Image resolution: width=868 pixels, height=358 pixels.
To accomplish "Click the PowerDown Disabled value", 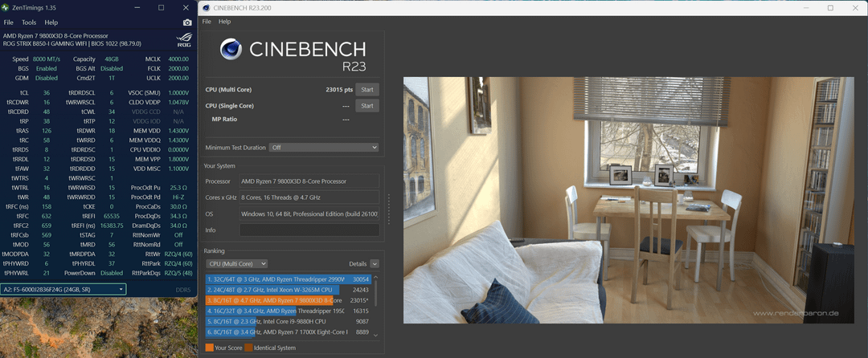I will [111, 273].
